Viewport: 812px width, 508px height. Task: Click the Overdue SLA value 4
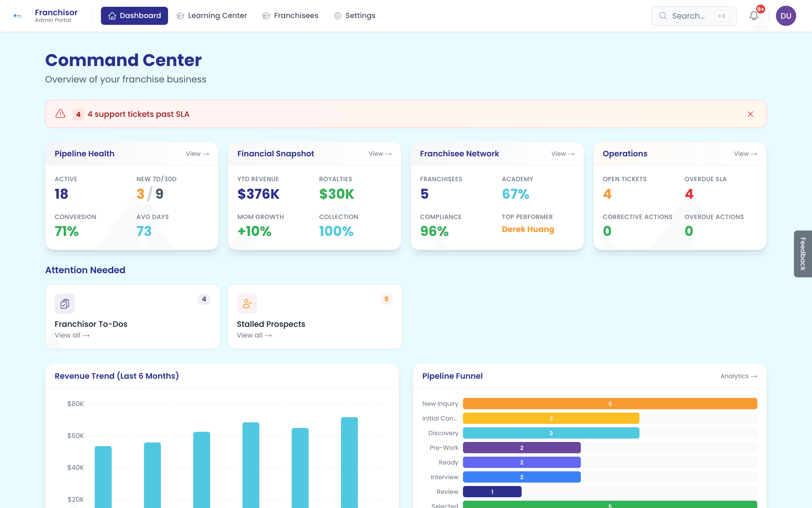[689, 194]
